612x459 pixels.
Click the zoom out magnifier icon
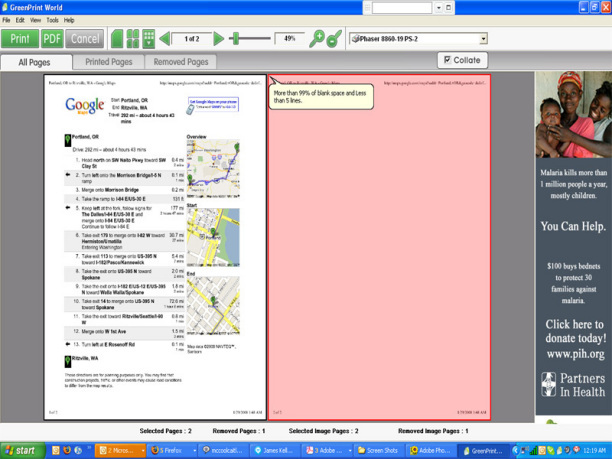click(x=335, y=39)
